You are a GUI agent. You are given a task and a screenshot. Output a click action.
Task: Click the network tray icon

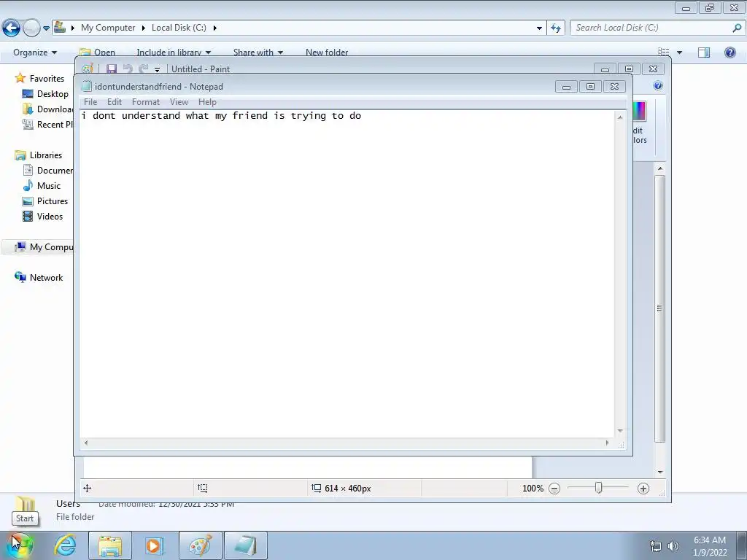pyautogui.click(x=656, y=546)
